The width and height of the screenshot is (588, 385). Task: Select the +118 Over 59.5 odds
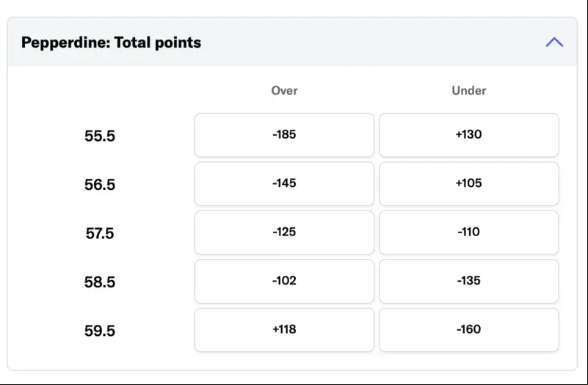coord(284,329)
